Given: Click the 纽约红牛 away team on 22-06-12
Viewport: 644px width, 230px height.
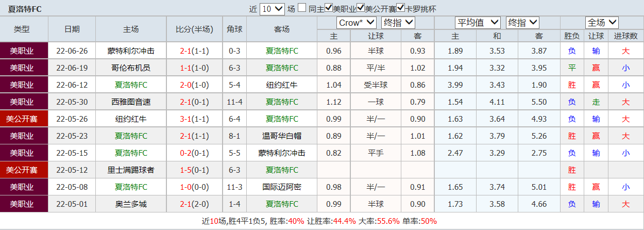Looking at the screenshot, I should (282, 85).
